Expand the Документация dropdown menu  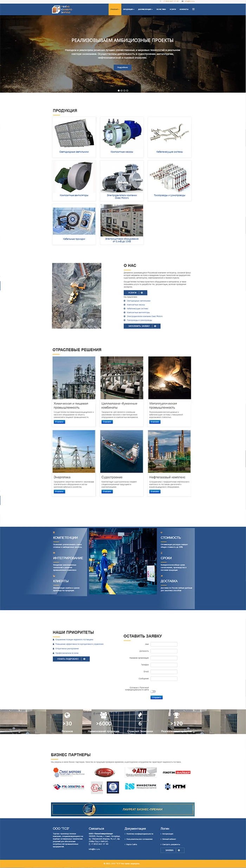(x=145, y=9)
